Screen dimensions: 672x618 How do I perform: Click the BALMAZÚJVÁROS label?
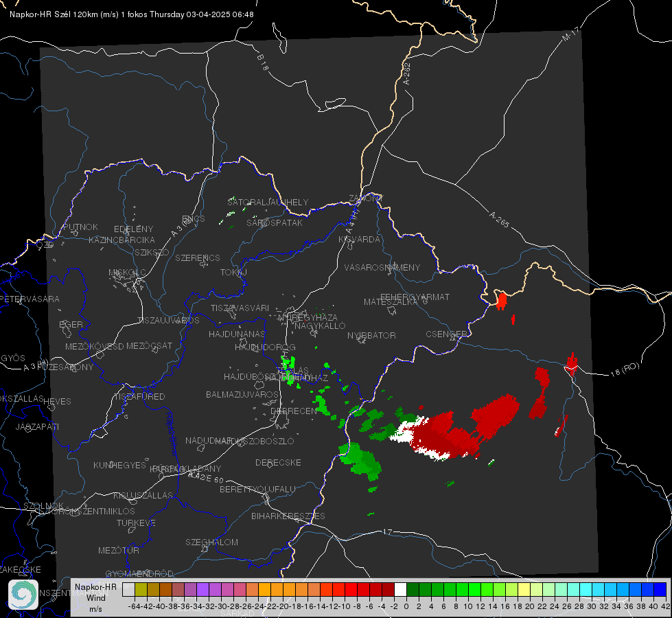pyautogui.click(x=242, y=394)
